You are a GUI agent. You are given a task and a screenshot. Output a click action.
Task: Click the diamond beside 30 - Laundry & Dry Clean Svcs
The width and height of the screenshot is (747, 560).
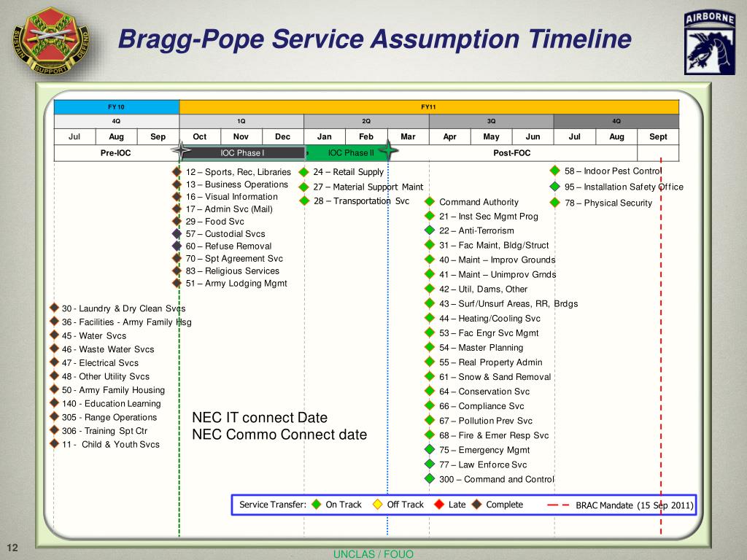coord(54,308)
